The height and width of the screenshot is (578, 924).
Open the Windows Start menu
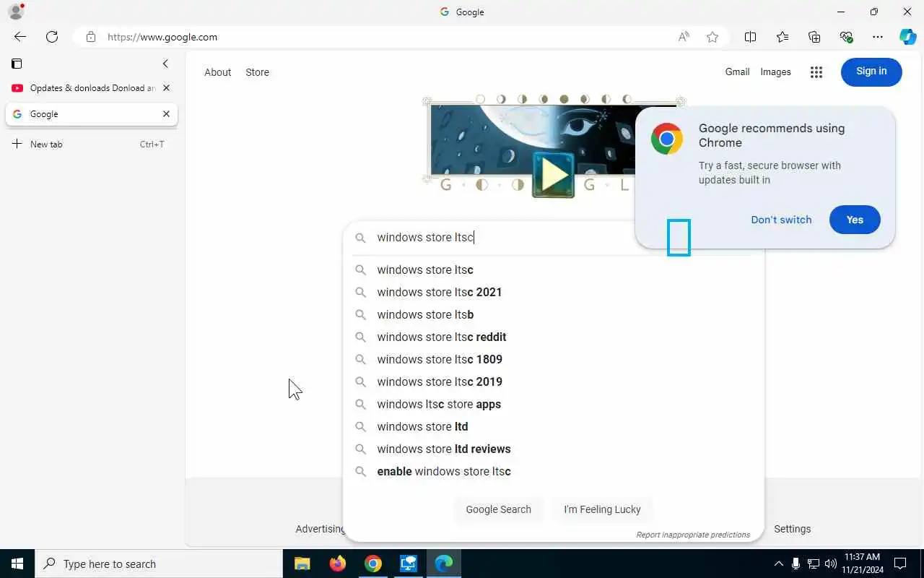coord(17,564)
